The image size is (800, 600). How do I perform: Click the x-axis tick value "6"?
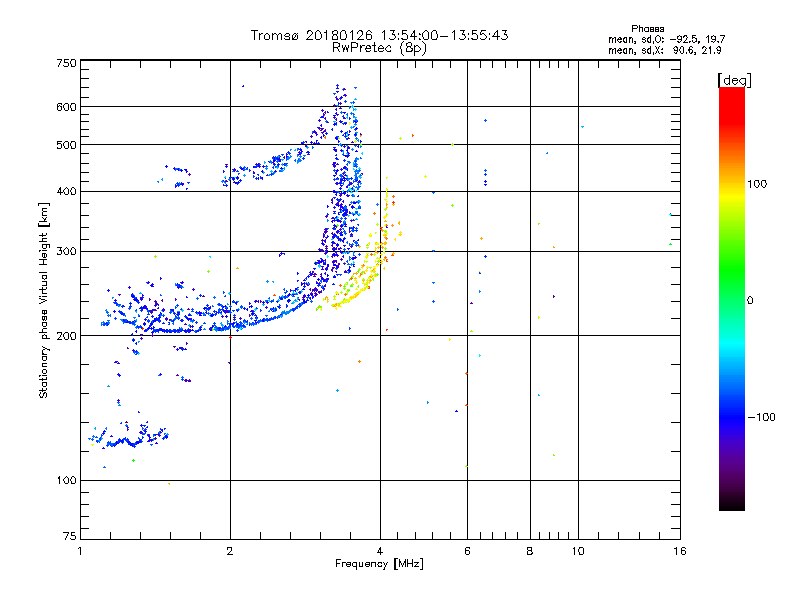click(x=467, y=551)
